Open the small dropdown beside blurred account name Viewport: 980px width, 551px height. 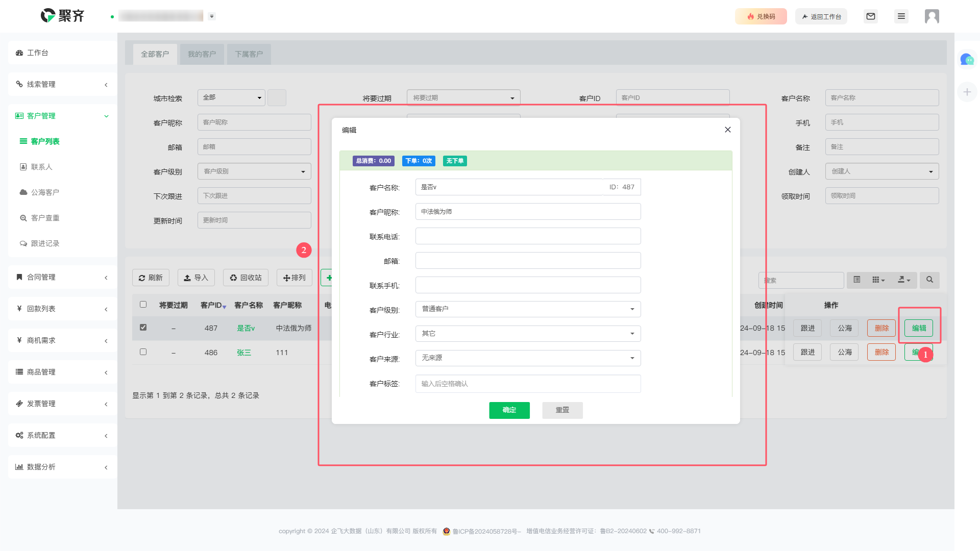[x=212, y=16]
